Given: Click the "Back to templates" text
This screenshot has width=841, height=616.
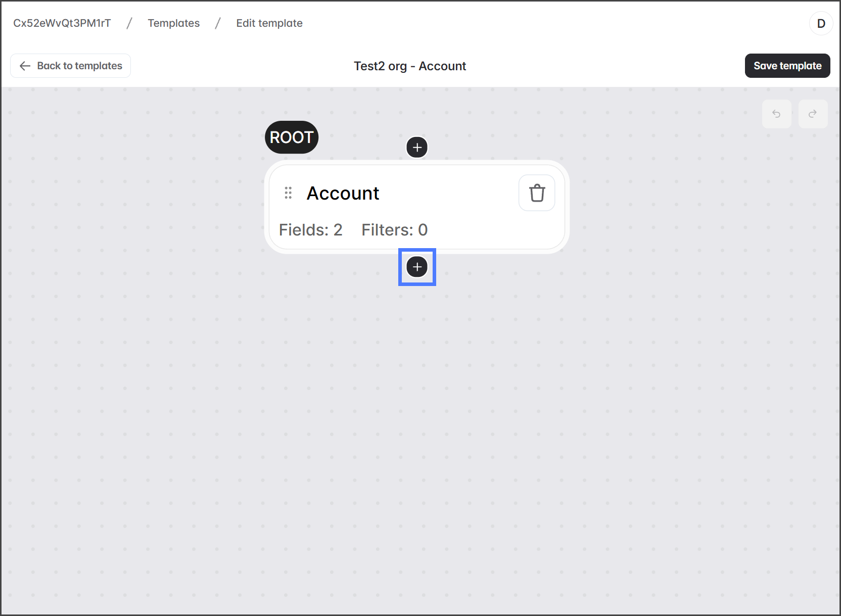Looking at the screenshot, I should pos(79,66).
